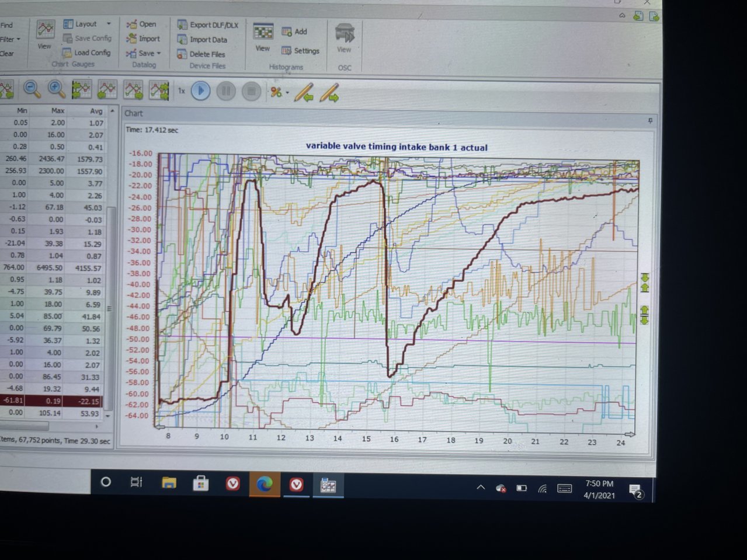Click Import Data under Device Files

(x=202, y=40)
